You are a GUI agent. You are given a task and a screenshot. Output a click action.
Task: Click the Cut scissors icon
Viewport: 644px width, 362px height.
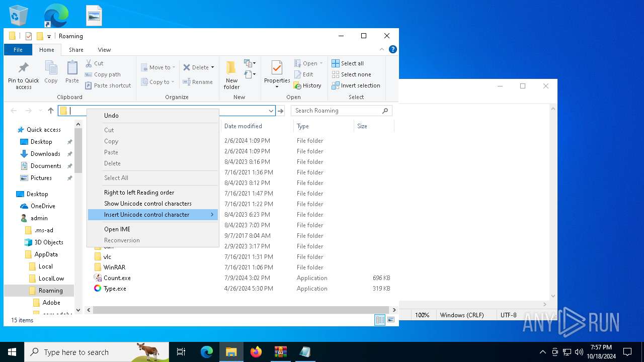(x=89, y=63)
